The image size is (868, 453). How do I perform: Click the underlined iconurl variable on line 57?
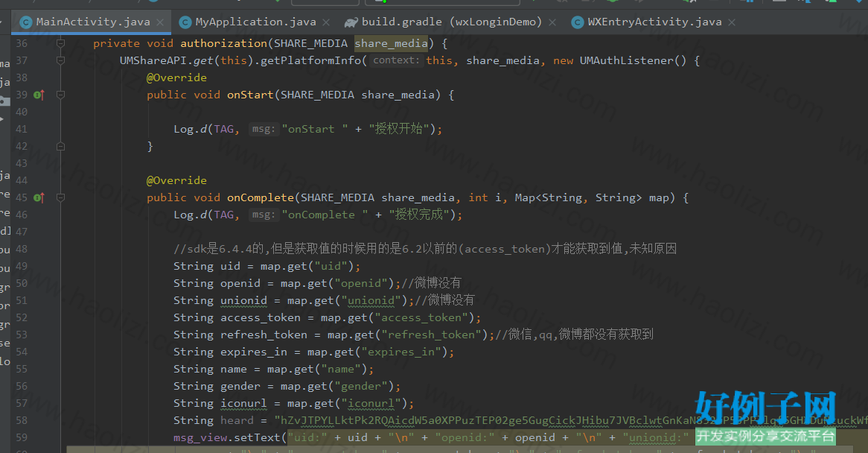[x=243, y=404]
